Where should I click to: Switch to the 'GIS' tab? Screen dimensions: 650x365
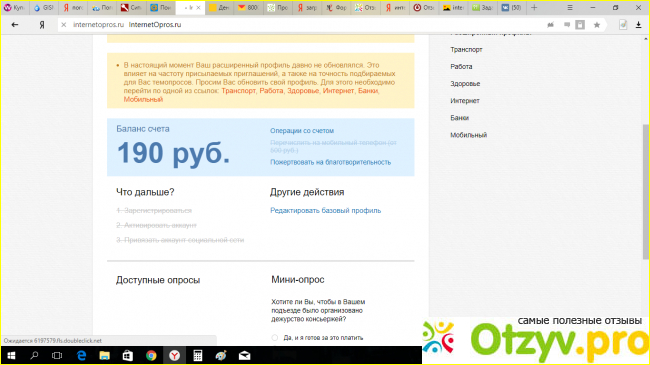click(44, 7)
